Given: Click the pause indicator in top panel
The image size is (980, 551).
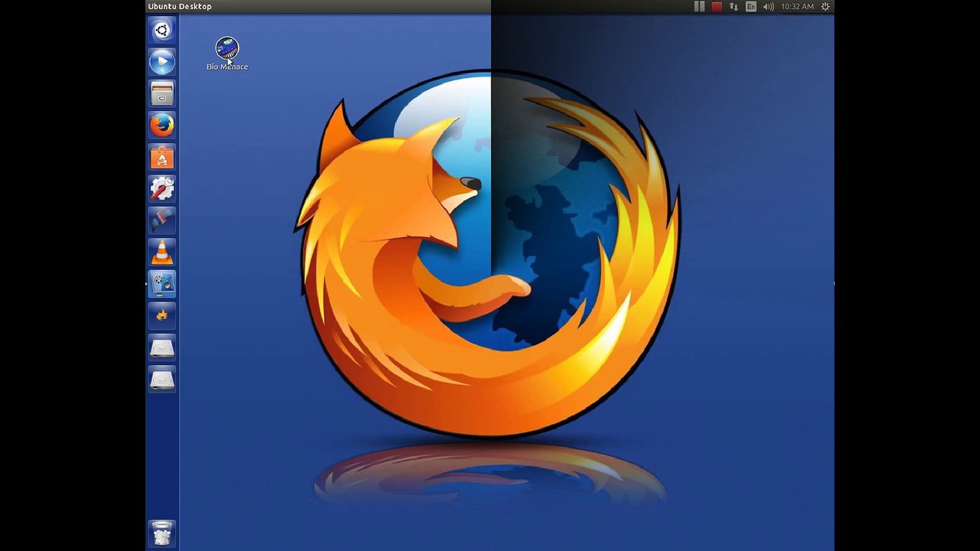Looking at the screenshot, I should (x=699, y=6).
